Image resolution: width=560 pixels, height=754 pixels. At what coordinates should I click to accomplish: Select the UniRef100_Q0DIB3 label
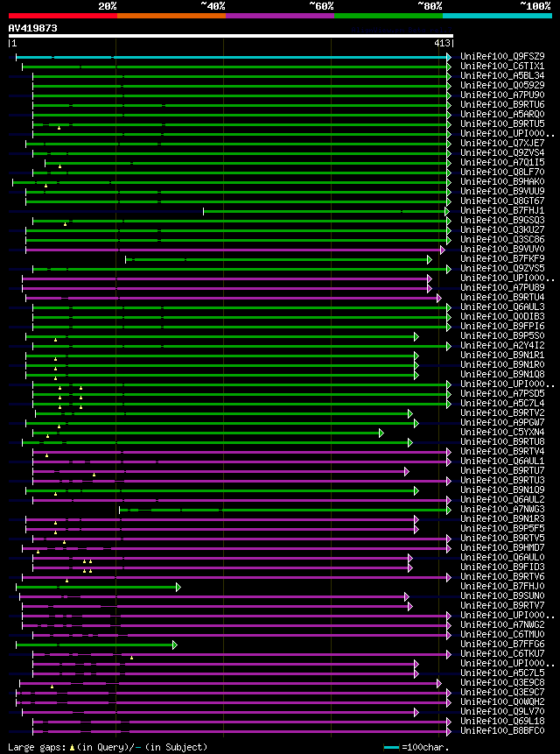(502, 316)
